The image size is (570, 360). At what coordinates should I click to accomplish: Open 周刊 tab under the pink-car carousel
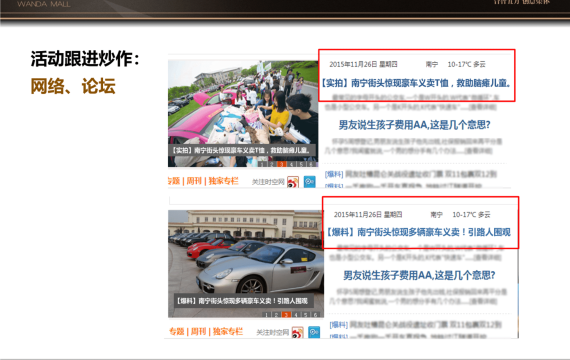(194, 181)
